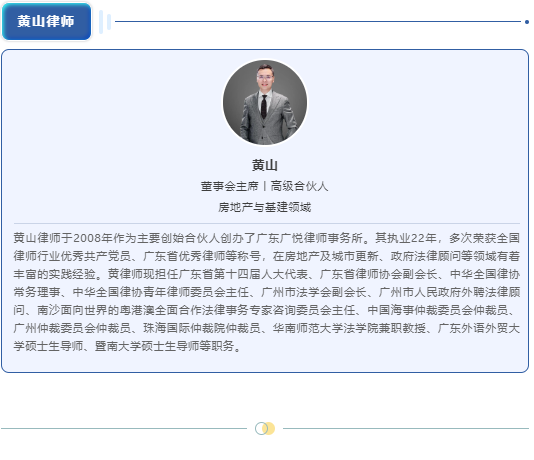This screenshot has height=460, width=534.
Task: Select the 董事会主席 title text
Action: pyautogui.click(x=229, y=186)
